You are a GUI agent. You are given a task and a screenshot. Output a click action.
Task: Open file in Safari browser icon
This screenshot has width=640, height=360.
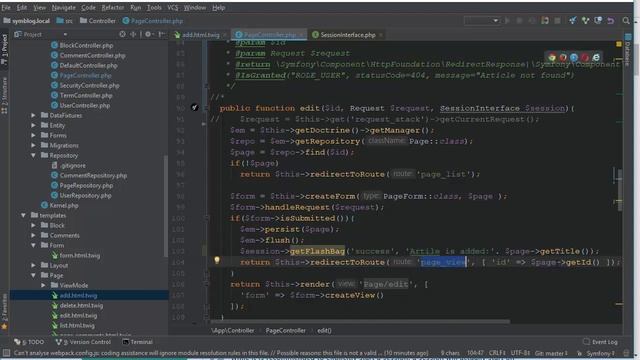point(574,58)
